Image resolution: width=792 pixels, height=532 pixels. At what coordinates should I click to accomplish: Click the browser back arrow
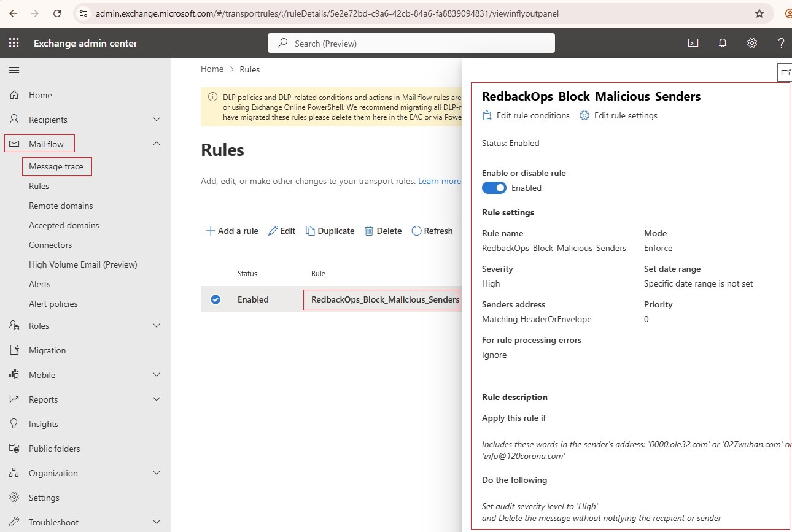13,13
